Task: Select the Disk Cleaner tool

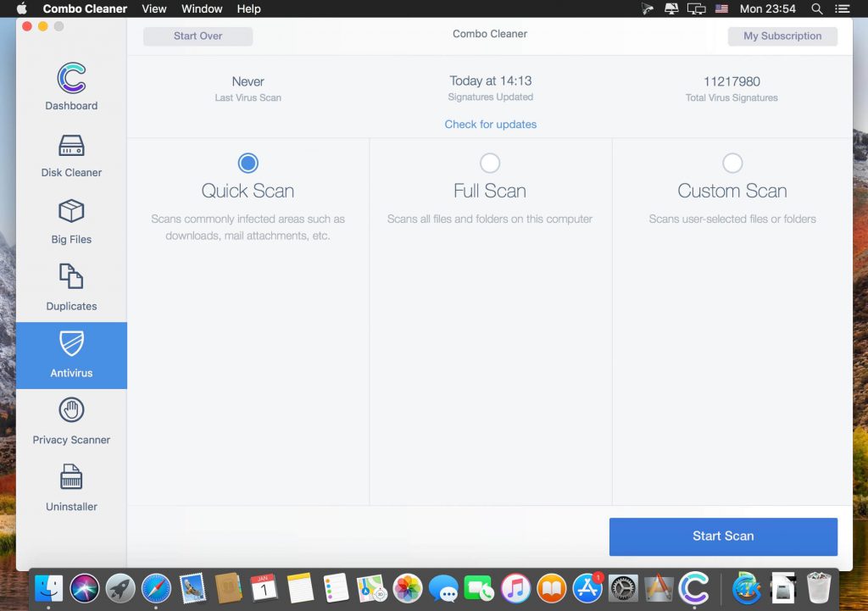Action: (71, 155)
